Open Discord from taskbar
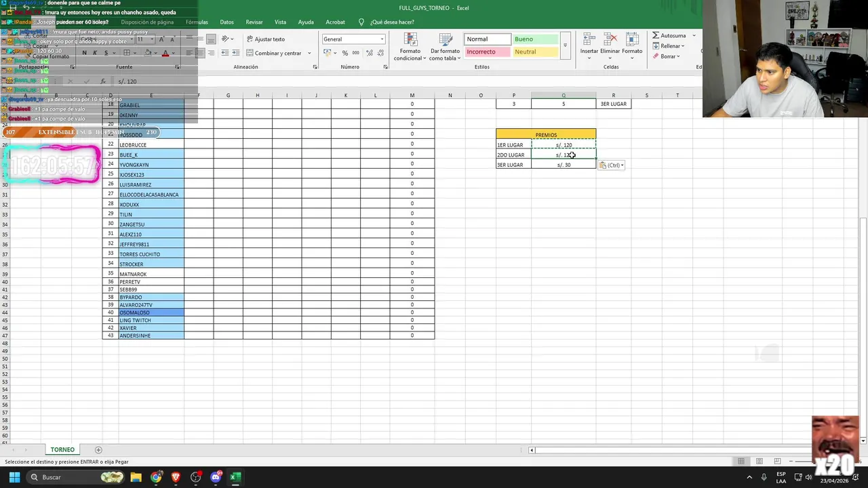Screen dimensions: 868x488 pos(216,477)
